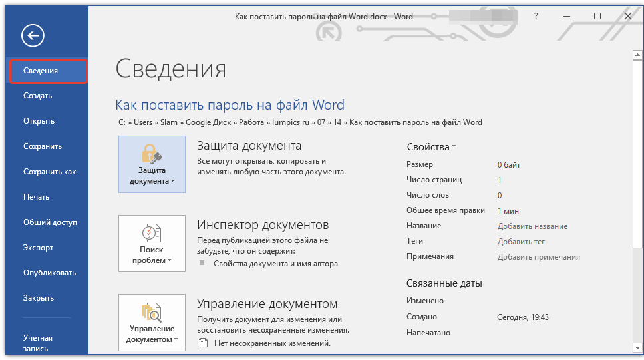Click the Manage Document magnifier icon
The height and width of the screenshot is (360, 644).
point(152,312)
